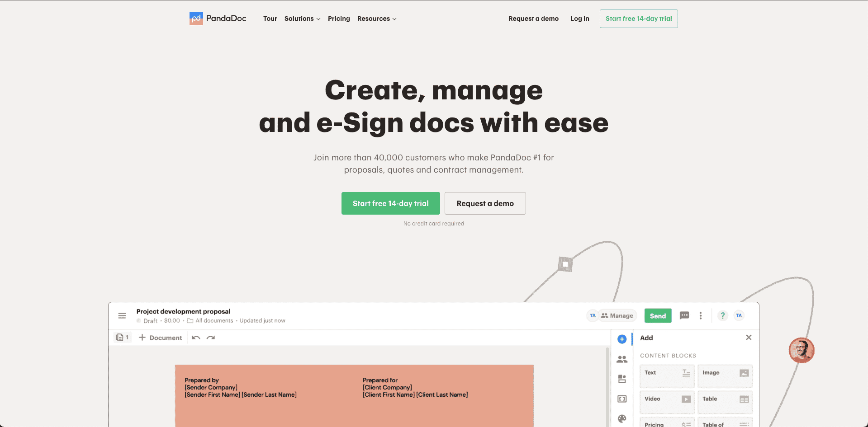Click the Log in link

579,19
